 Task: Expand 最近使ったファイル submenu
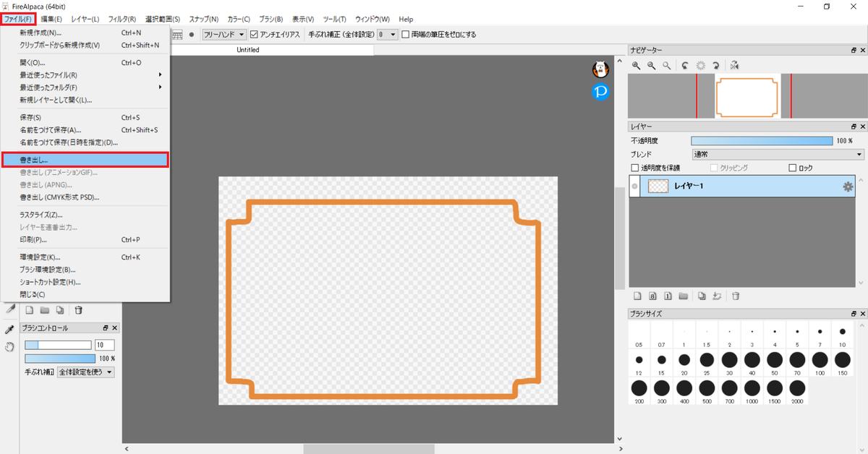(85, 74)
